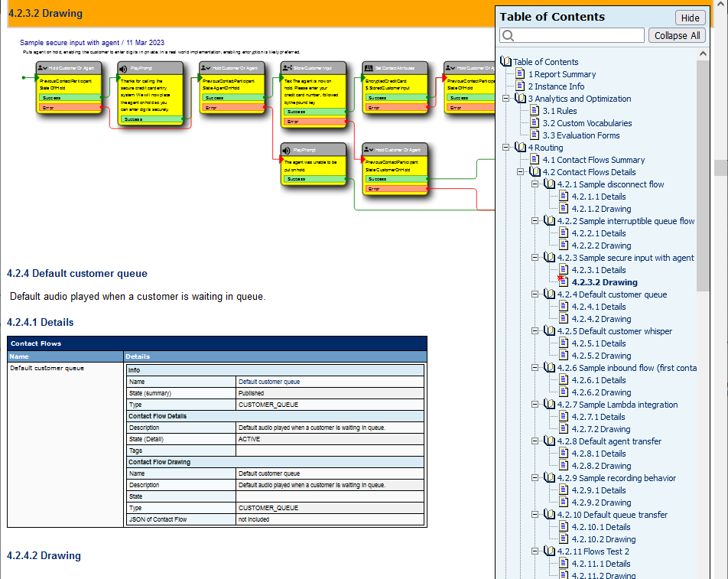Collapse the 4.2.3 Sample secure input node

coord(535,257)
